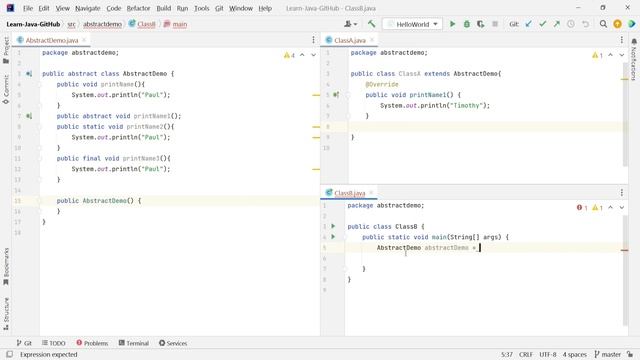Open ClassB.java tab options menu
640x360 pixels.
point(621,193)
